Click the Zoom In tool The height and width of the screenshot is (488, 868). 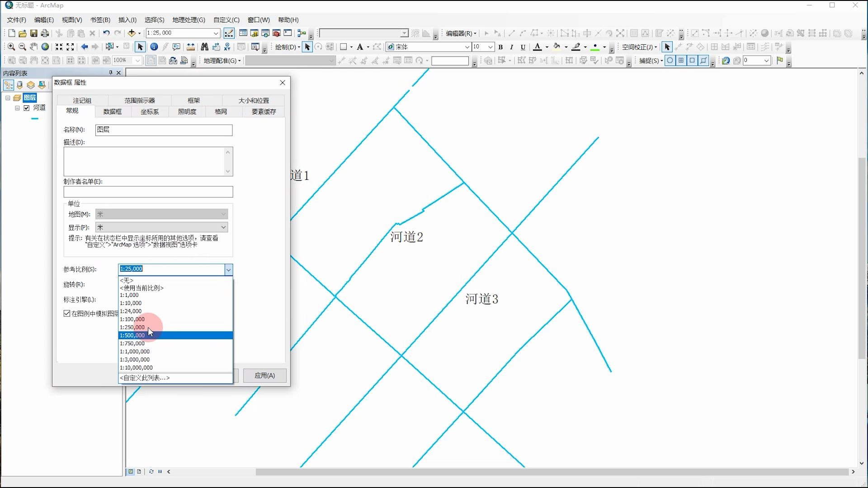click(11, 47)
